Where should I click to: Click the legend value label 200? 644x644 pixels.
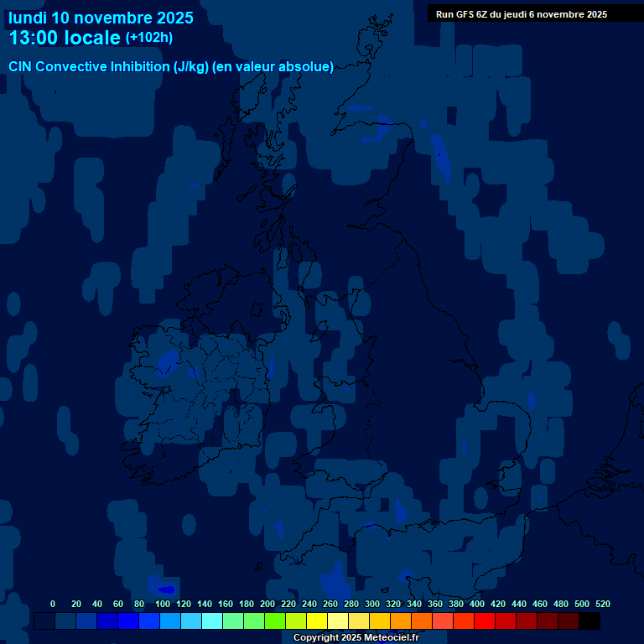[x=267, y=604]
